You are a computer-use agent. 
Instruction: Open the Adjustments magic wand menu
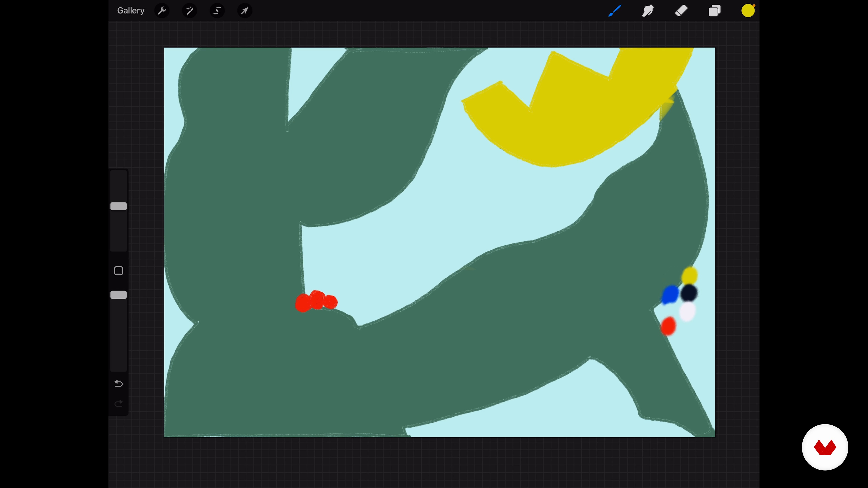click(190, 11)
